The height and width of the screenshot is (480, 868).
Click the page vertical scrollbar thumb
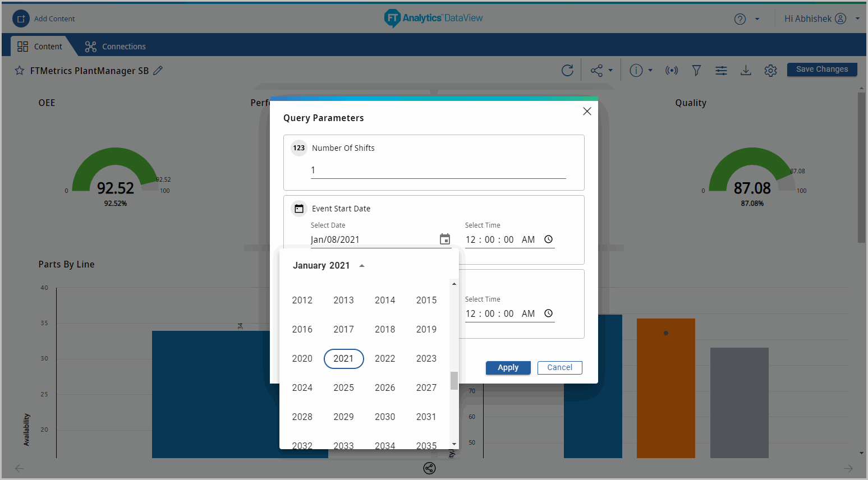[861, 168]
